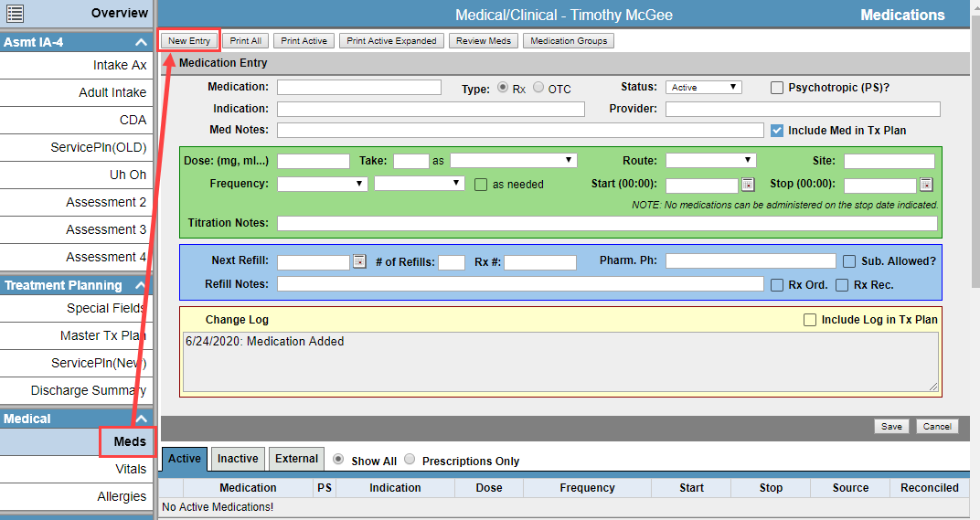Open the Stop date calendar picker
The image size is (980, 520).
tap(926, 185)
